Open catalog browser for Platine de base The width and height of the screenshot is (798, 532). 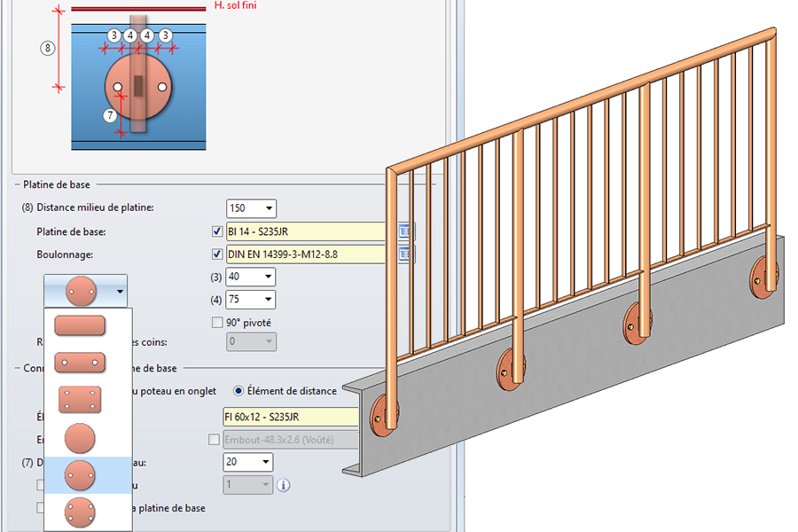[406, 231]
